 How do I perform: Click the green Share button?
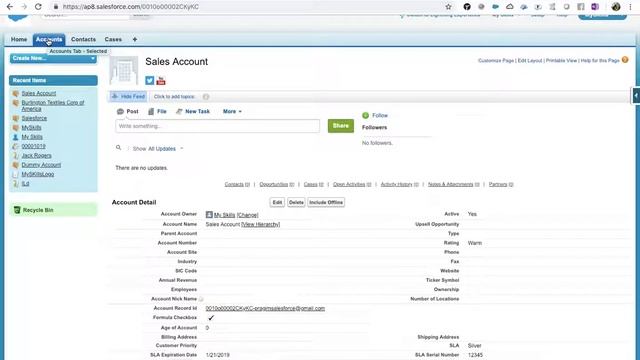coord(341,126)
